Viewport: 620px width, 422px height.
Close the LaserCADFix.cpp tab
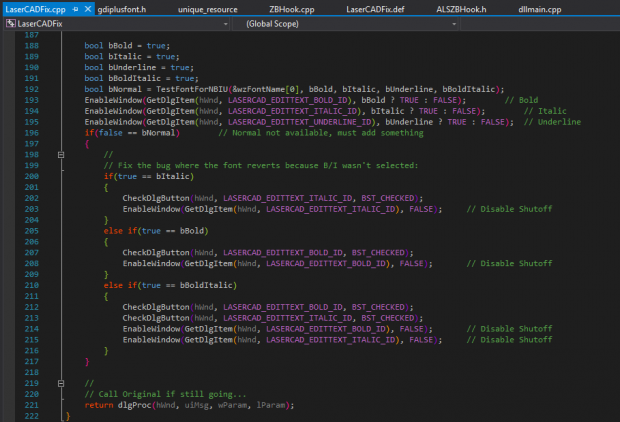pos(88,9)
